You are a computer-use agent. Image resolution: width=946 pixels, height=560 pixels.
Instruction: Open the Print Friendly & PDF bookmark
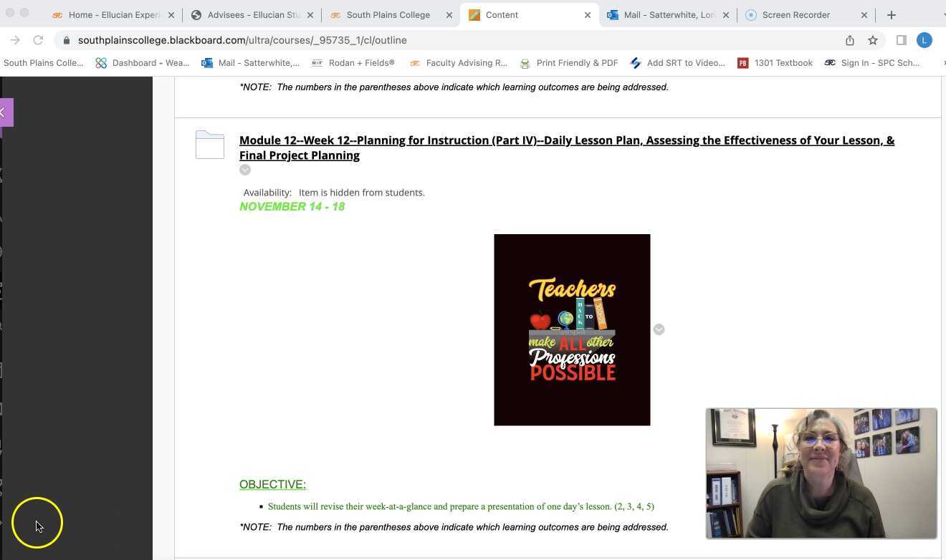pos(569,63)
